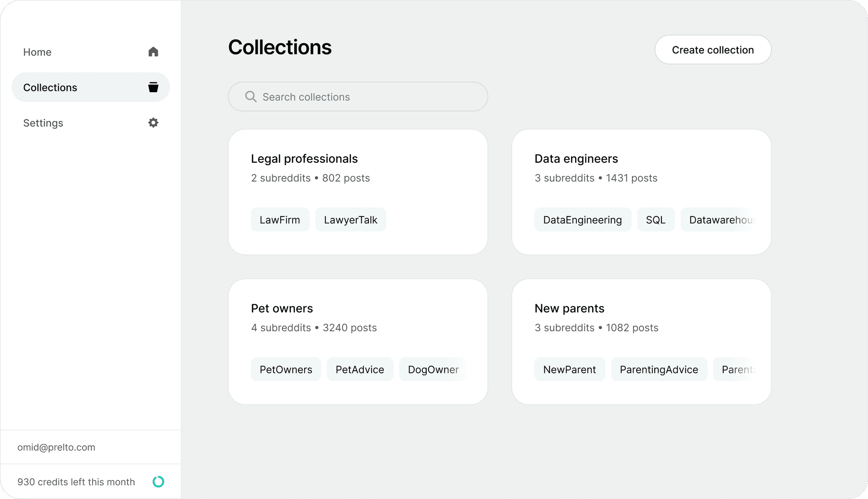The width and height of the screenshot is (868, 499).
Task: Click the DataEngineering subreddit tag
Action: click(x=582, y=220)
